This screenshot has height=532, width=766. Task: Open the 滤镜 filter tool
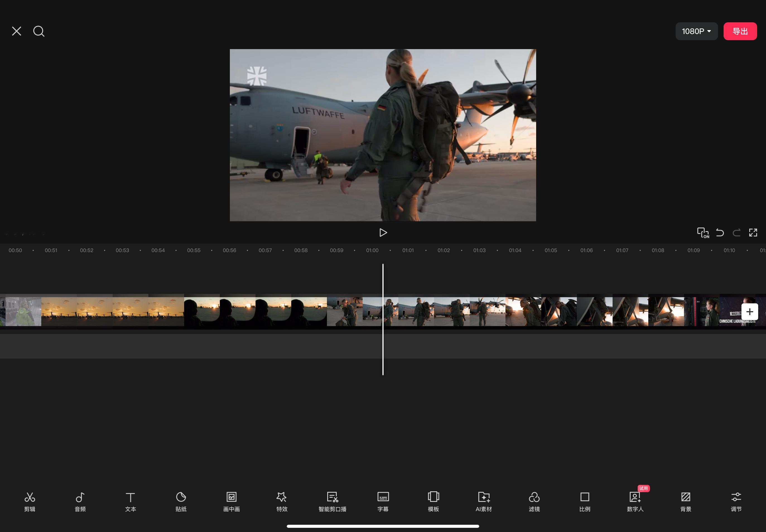[534, 502]
